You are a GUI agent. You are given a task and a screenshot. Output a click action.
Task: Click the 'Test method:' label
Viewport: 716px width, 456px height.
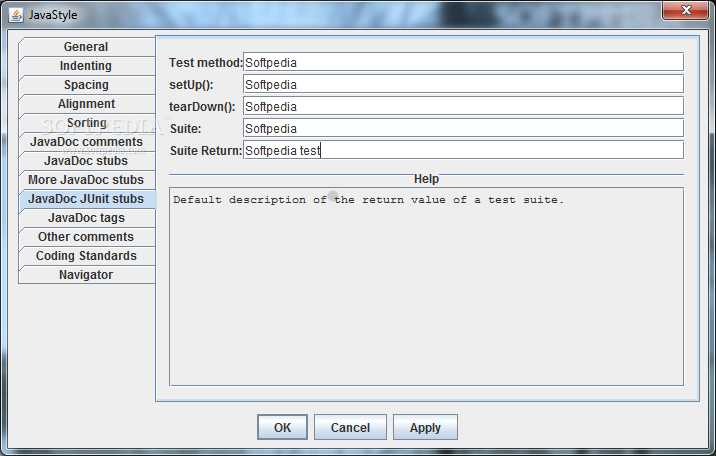coord(205,63)
